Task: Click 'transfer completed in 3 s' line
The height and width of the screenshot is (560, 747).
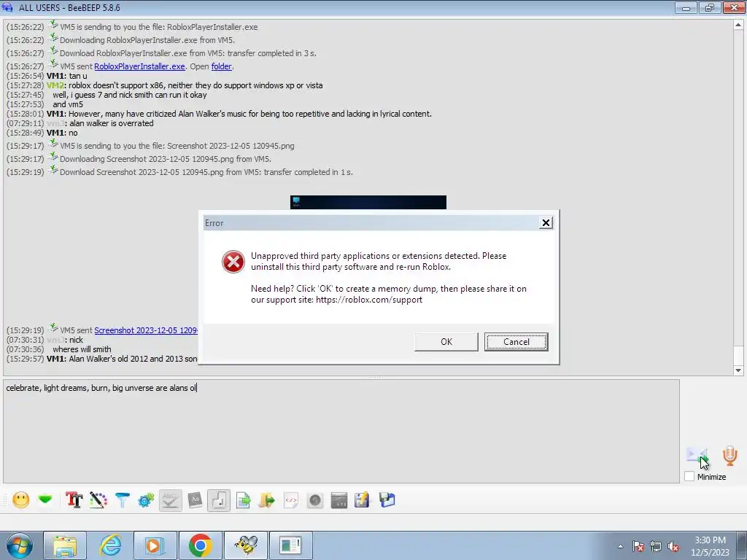Action: coord(188,53)
